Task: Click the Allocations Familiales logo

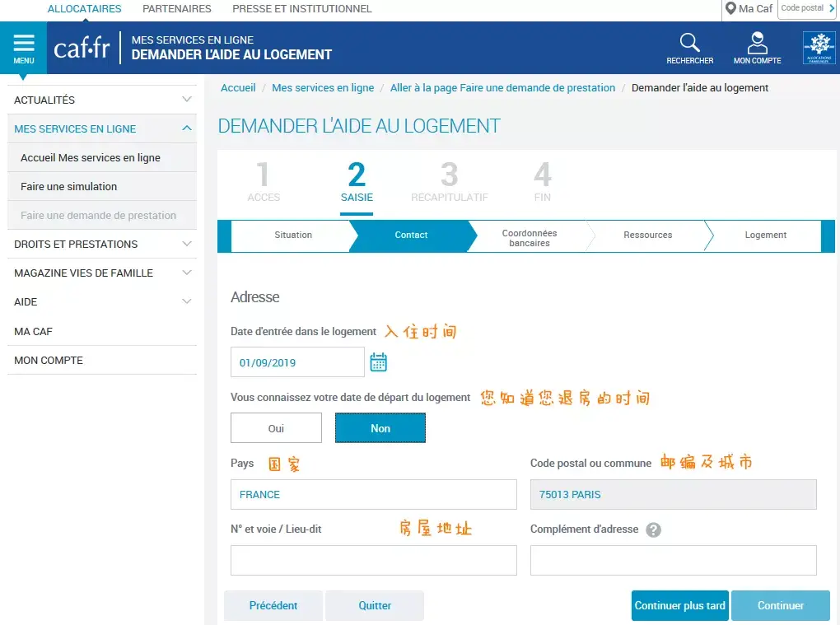Action: 819,48
